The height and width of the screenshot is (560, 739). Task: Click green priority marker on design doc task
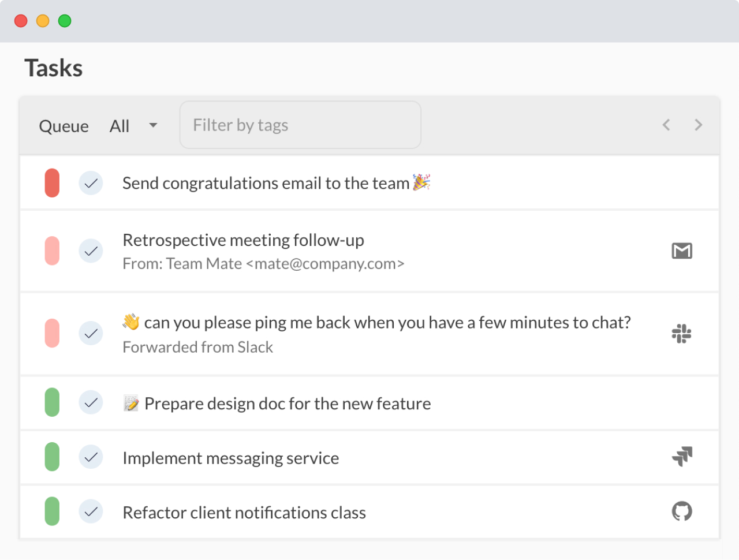click(x=52, y=402)
